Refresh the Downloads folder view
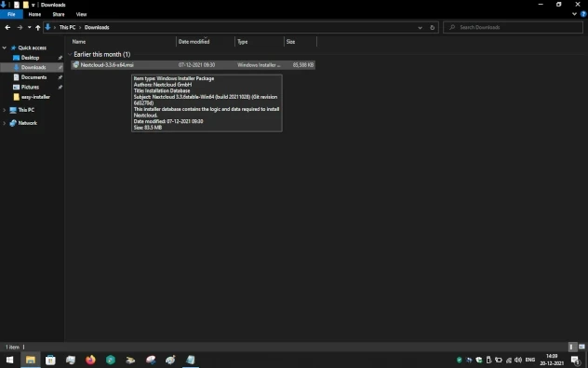Viewport: 588px width, 368px height. click(x=432, y=27)
